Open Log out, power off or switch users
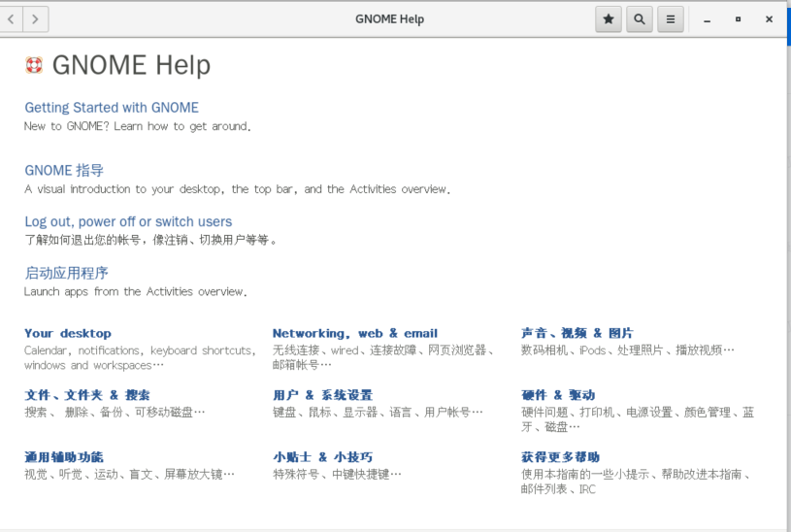791x532 pixels. (x=128, y=221)
